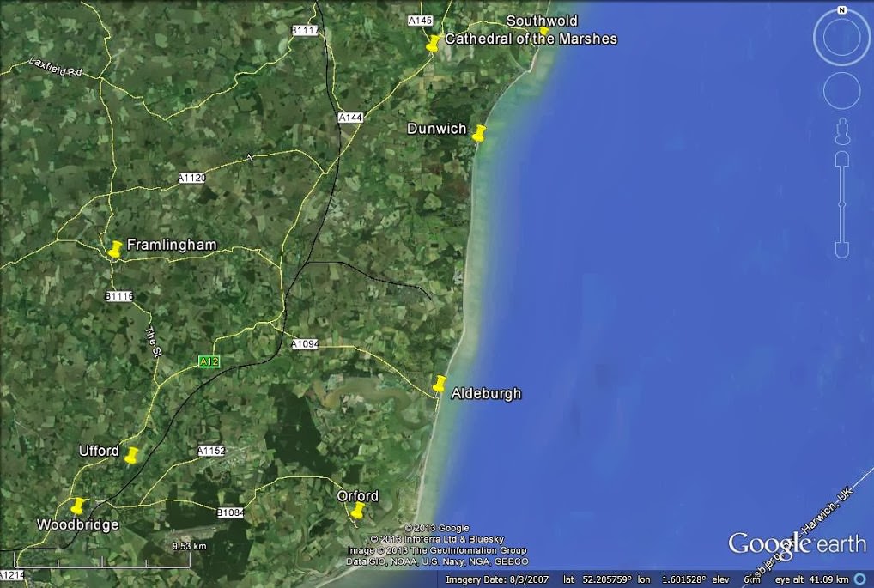
Task: Click the Framlingham placemark label
Action: [172, 245]
